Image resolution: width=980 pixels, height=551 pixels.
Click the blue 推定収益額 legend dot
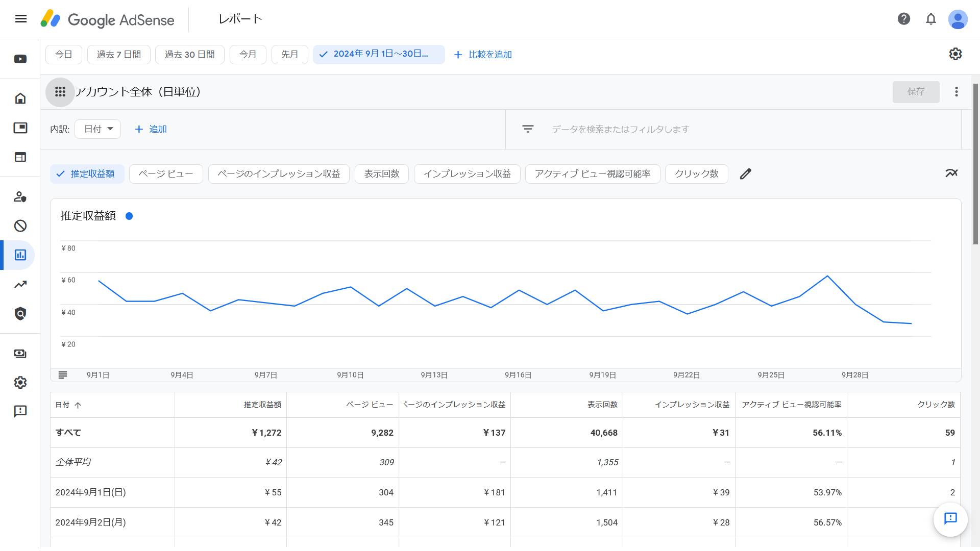click(129, 216)
